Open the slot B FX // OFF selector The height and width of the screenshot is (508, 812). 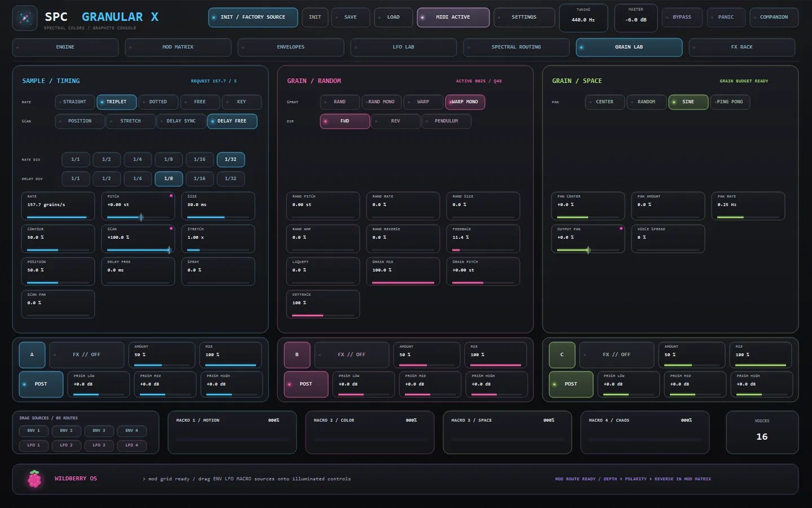[352, 355]
